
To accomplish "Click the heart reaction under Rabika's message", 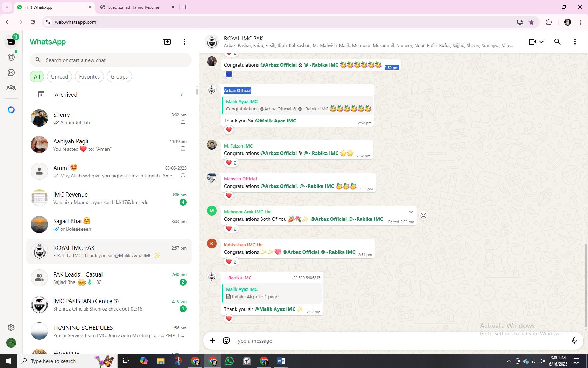I will point(229,319).
